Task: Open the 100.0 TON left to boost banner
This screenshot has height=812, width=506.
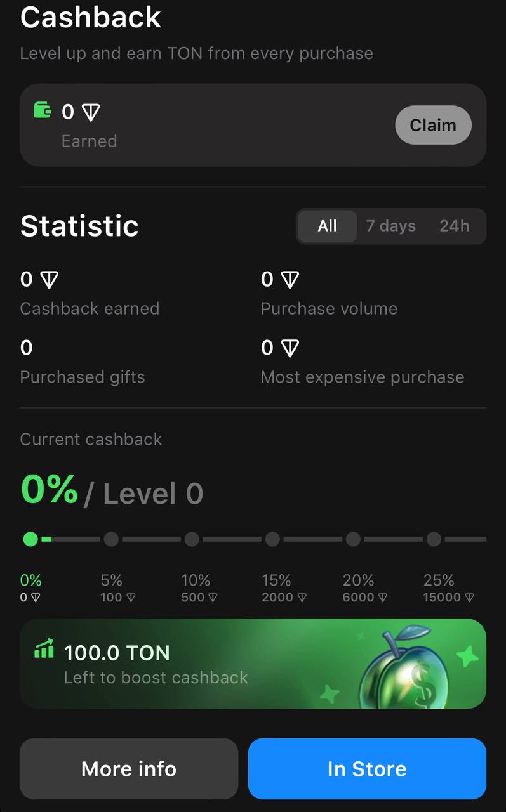Action: pos(253,664)
